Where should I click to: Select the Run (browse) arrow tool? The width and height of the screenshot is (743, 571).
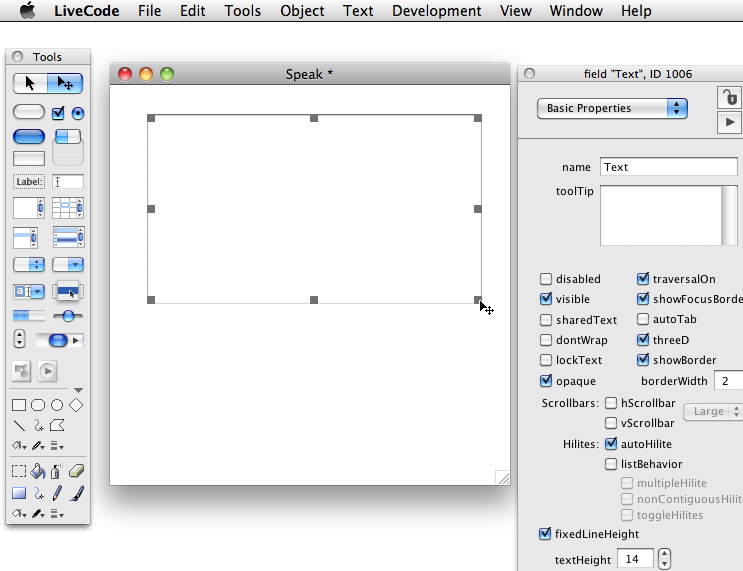(30, 83)
